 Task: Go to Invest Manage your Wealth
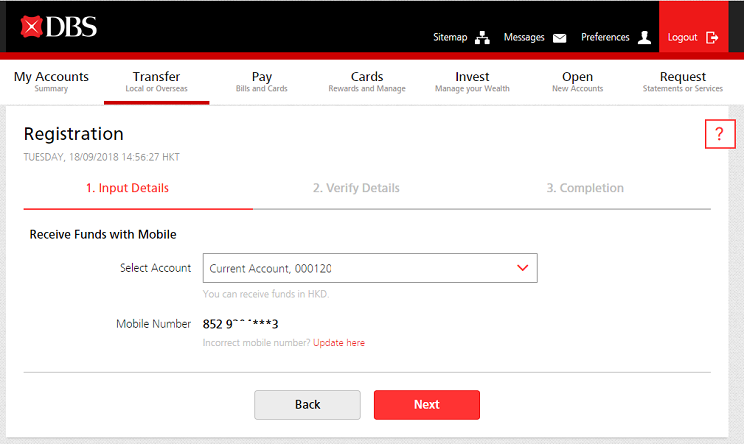pos(472,81)
